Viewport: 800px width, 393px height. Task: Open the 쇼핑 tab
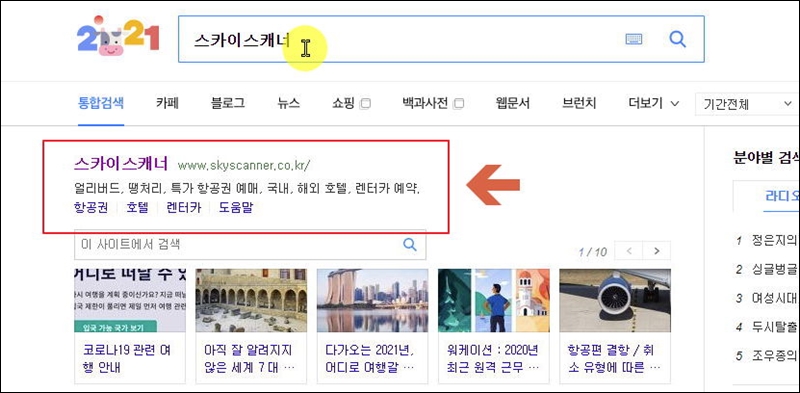[x=343, y=104]
